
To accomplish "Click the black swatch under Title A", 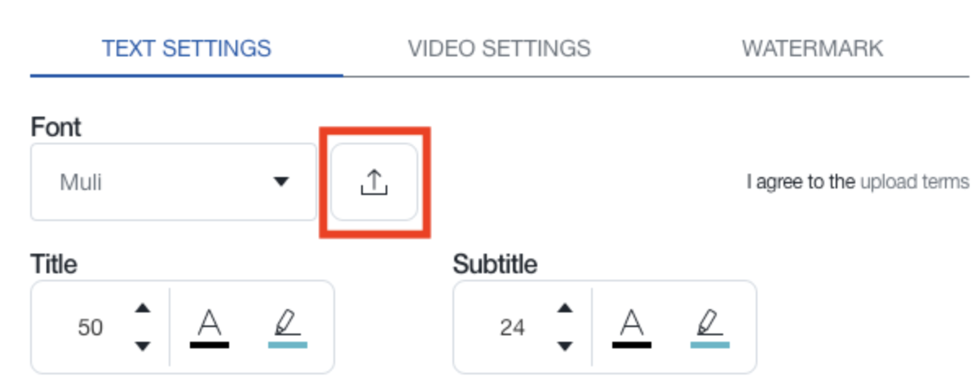I will click(x=210, y=345).
